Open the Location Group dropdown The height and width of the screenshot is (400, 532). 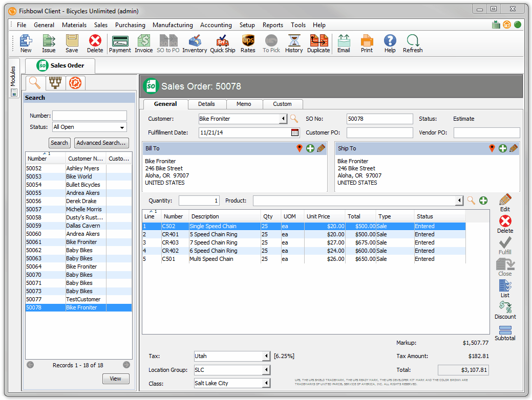coord(267,370)
